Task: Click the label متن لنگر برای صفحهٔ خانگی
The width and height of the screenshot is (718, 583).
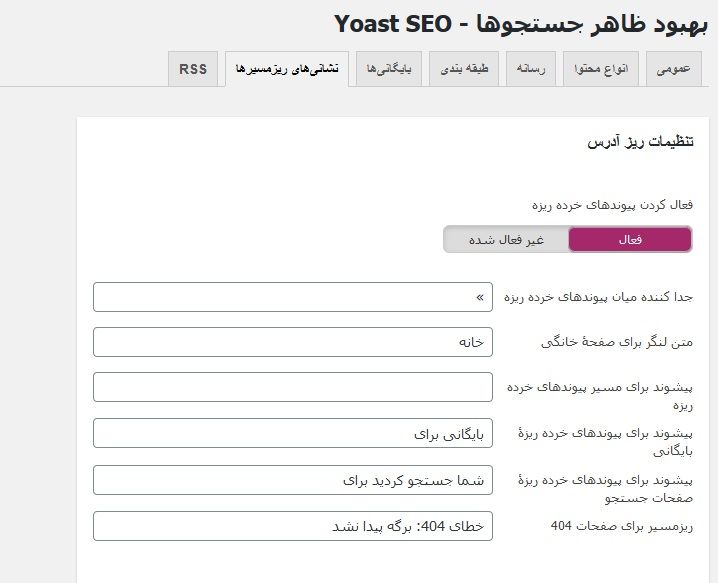Action: [x=617, y=342]
